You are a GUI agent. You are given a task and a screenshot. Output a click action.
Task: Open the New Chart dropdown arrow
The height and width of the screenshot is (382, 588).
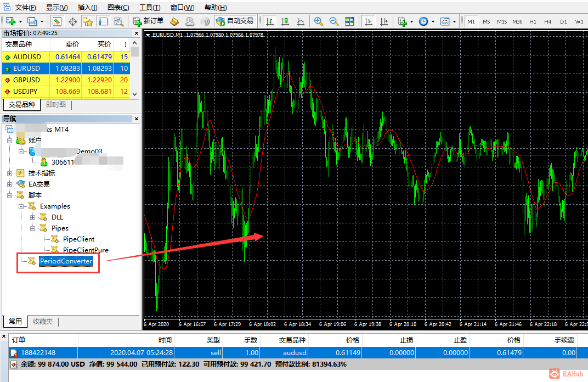click(x=20, y=22)
